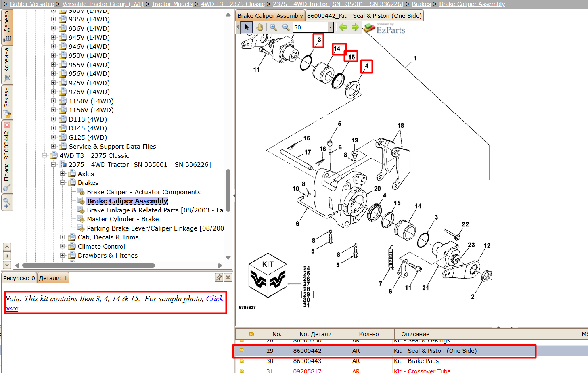Collapse the 2375 - 4WD Tractor node
The image size is (588, 373).
pyautogui.click(x=53, y=164)
